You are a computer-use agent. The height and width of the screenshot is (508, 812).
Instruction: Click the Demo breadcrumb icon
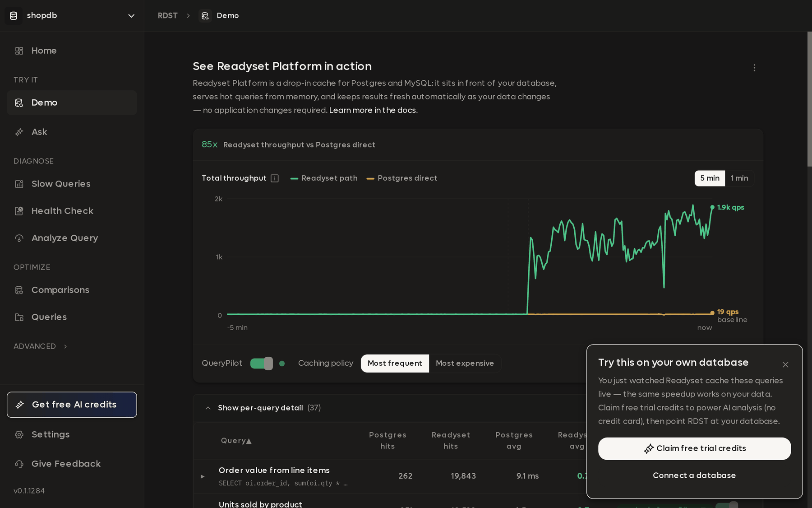[205, 16]
